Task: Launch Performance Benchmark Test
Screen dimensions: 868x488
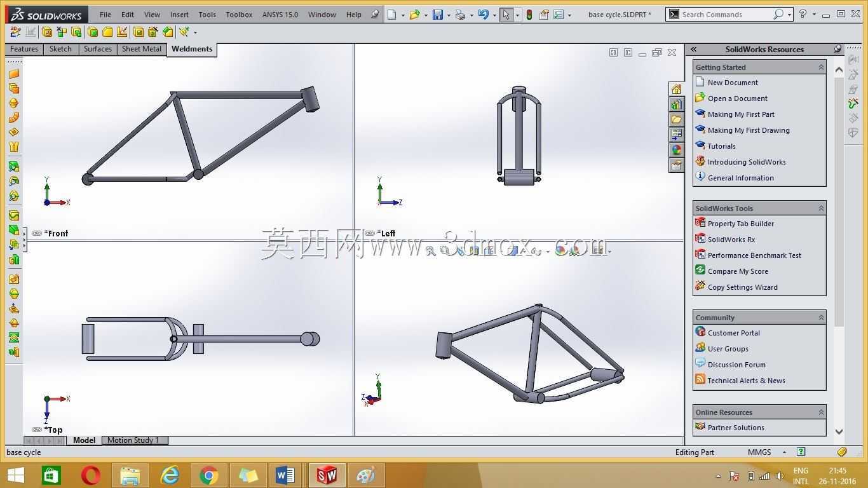Action: click(754, 255)
